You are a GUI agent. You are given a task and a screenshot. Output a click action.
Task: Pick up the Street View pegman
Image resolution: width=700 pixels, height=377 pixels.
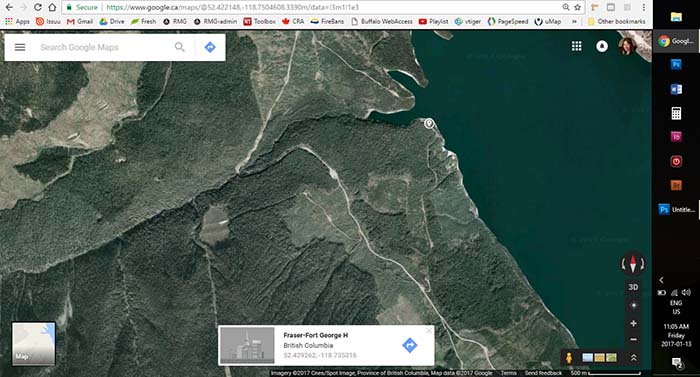pyautogui.click(x=569, y=358)
